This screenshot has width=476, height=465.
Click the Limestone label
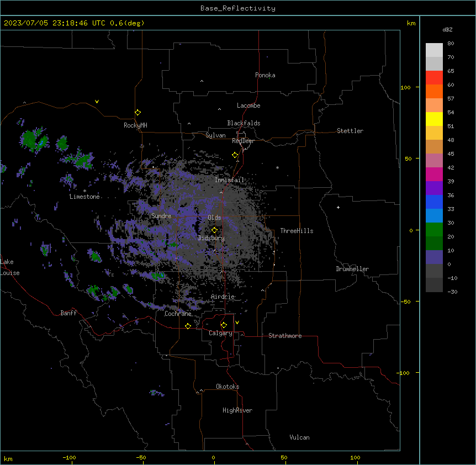tap(84, 197)
